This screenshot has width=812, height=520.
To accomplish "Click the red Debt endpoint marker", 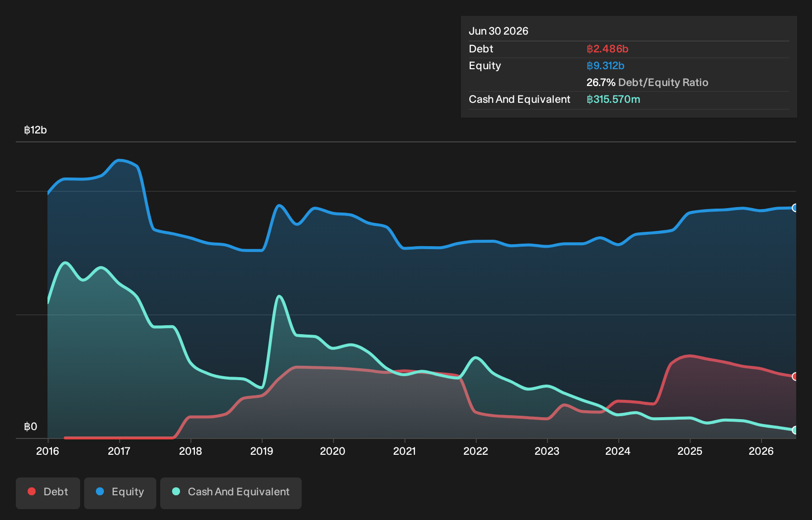I will [795, 377].
